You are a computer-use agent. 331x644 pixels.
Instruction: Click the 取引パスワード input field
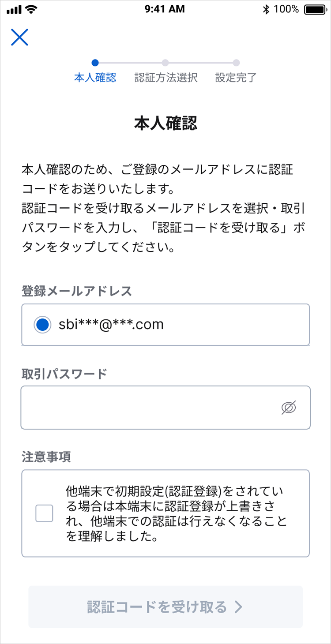(150, 408)
